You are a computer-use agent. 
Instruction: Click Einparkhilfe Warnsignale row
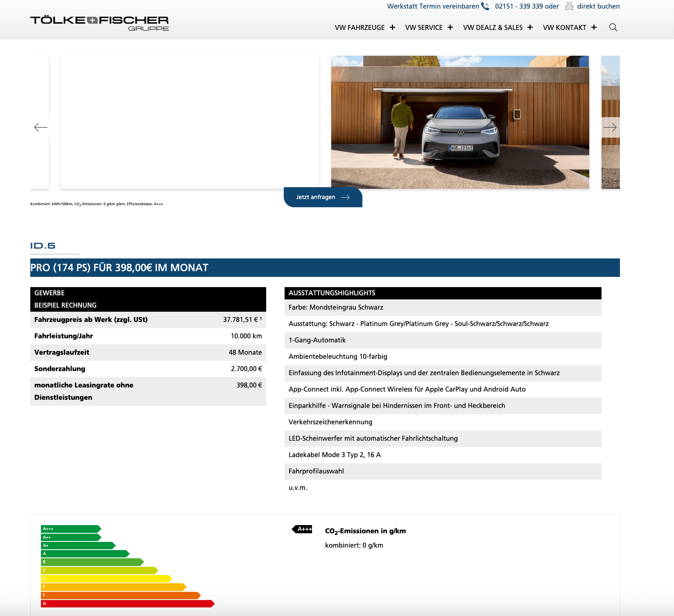tap(443, 406)
